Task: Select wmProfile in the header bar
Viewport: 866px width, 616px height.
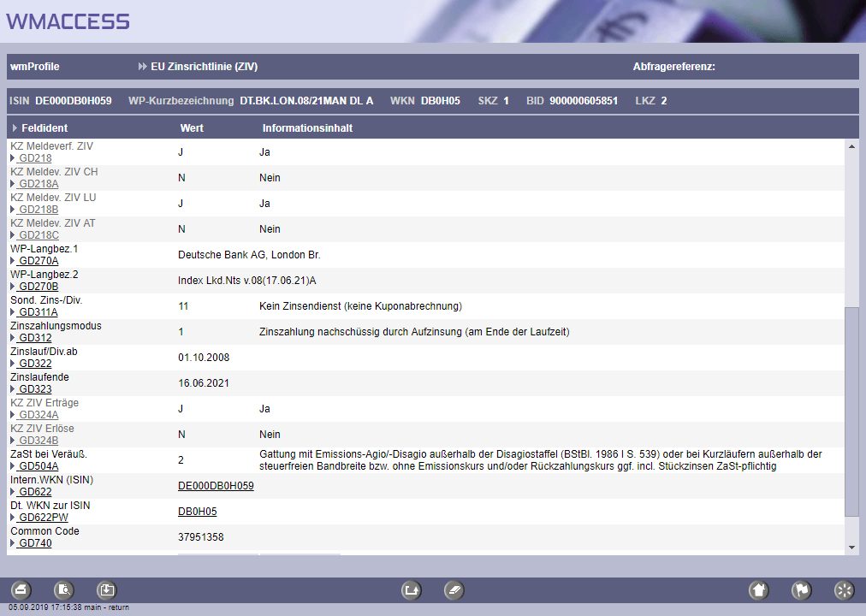Action: [x=35, y=67]
